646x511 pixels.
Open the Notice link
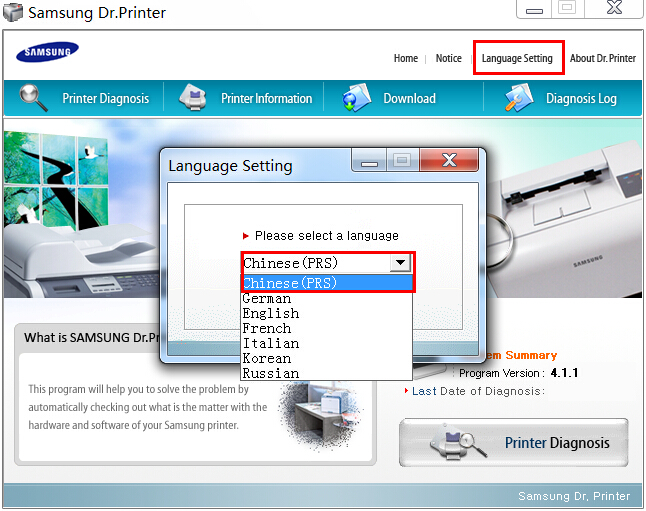pyautogui.click(x=449, y=58)
